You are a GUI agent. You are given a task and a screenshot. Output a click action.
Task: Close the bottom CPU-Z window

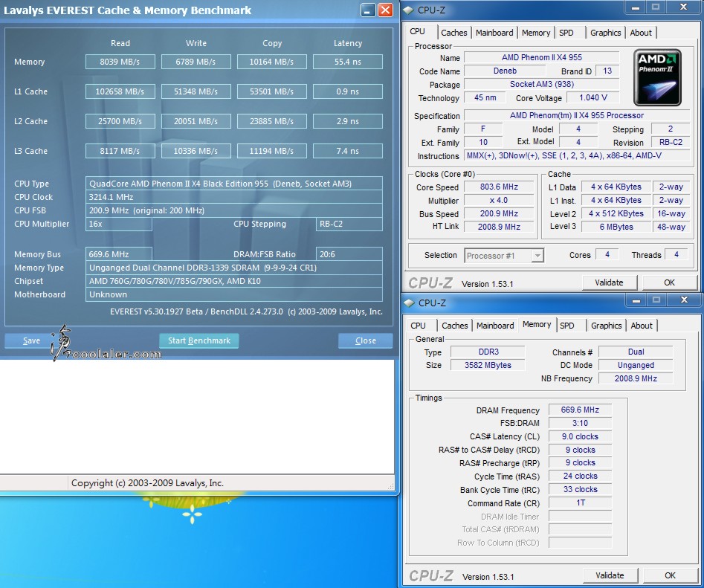click(684, 300)
